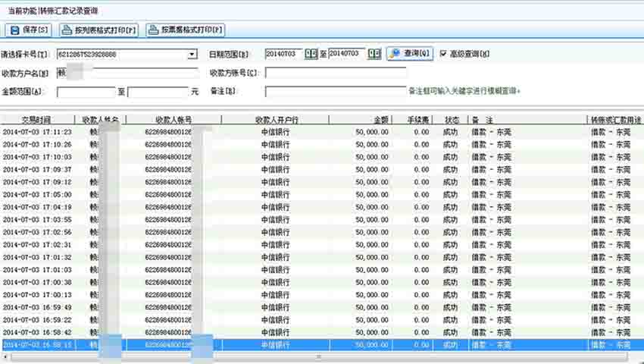Print in receipt format (按票据格式打印)
The image size is (644, 364).
click(x=186, y=30)
